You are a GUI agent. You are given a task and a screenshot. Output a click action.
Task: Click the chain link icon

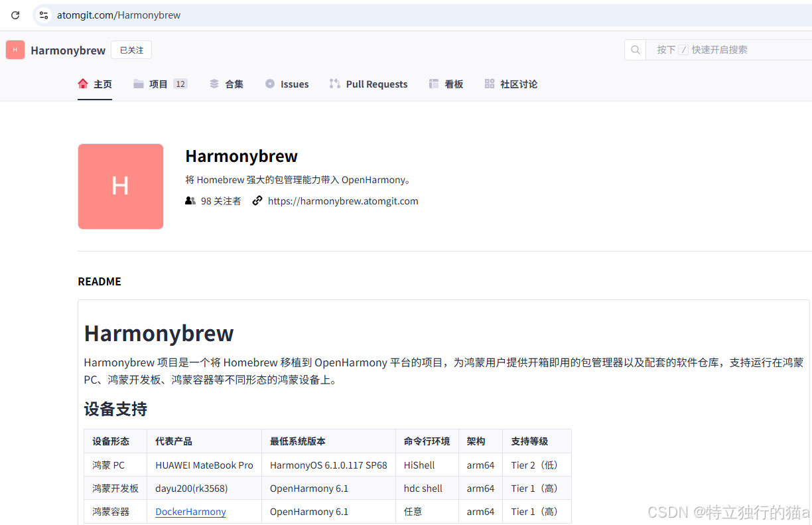pyautogui.click(x=257, y=200)
